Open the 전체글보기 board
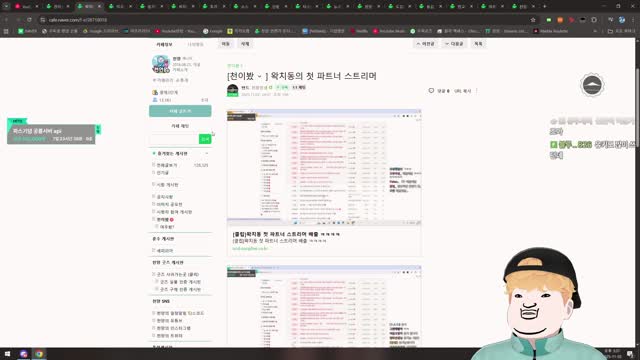The height and width of the screenshot is (360, 640). tap(167, 165)
